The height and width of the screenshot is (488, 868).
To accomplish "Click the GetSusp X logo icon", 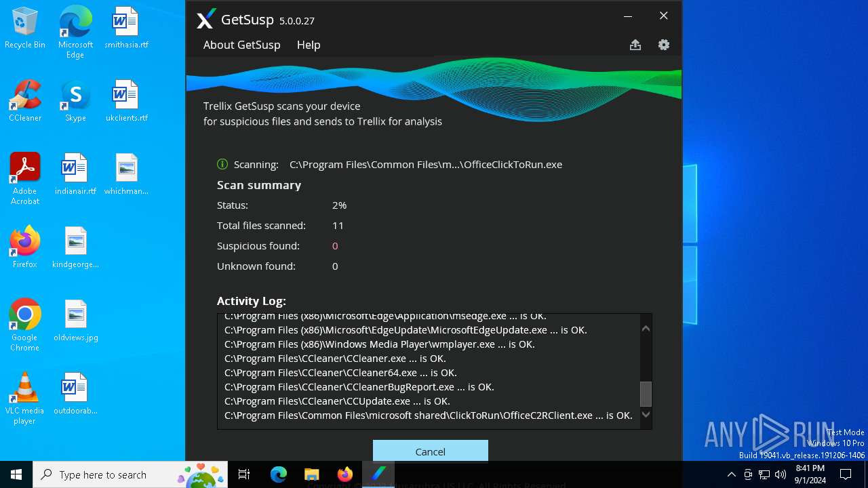I will pos(206,20).
